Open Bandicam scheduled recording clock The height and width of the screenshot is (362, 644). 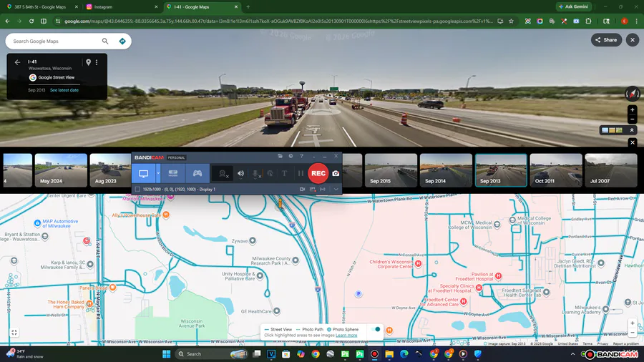291,156
